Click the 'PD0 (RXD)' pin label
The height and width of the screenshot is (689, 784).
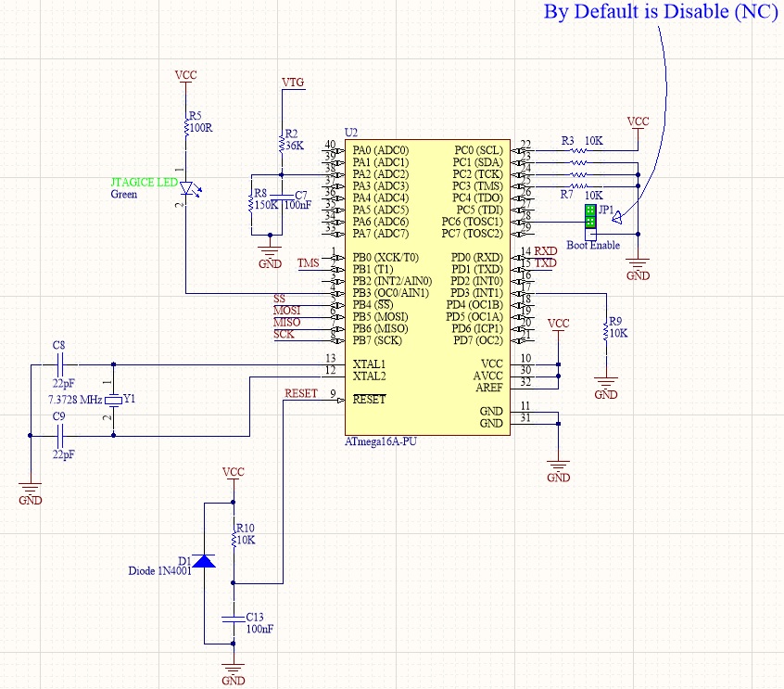click(477, 258)
